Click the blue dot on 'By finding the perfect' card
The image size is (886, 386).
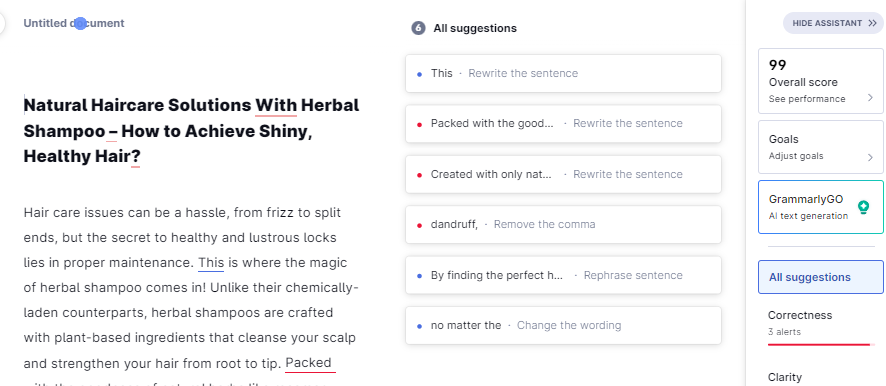point(419,276)
